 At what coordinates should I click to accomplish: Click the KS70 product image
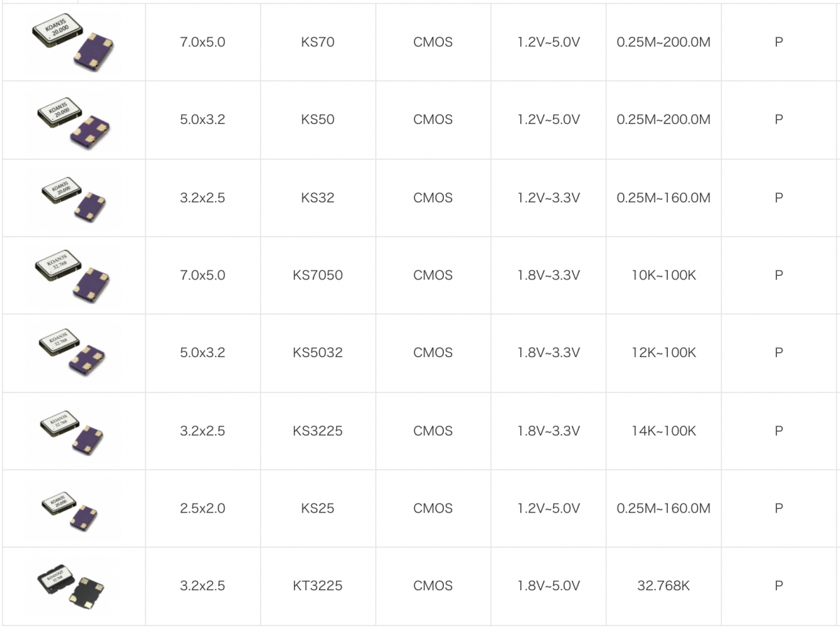point(73,43)
